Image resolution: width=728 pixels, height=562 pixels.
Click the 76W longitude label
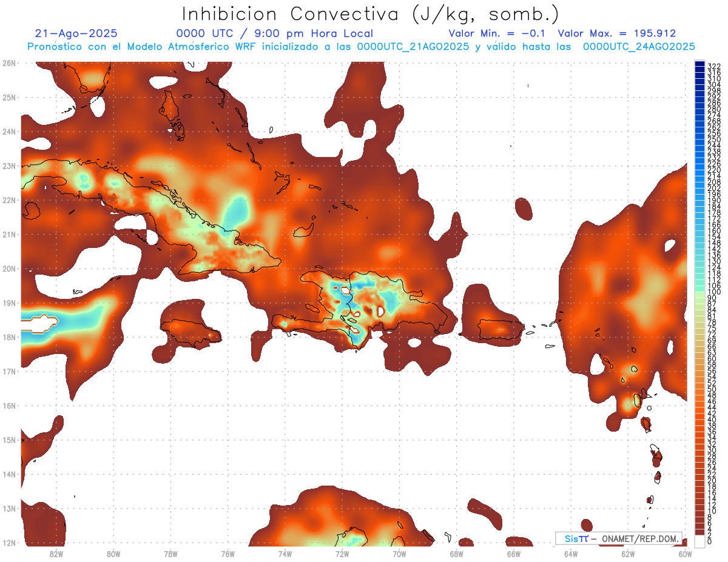pos(227,554)
